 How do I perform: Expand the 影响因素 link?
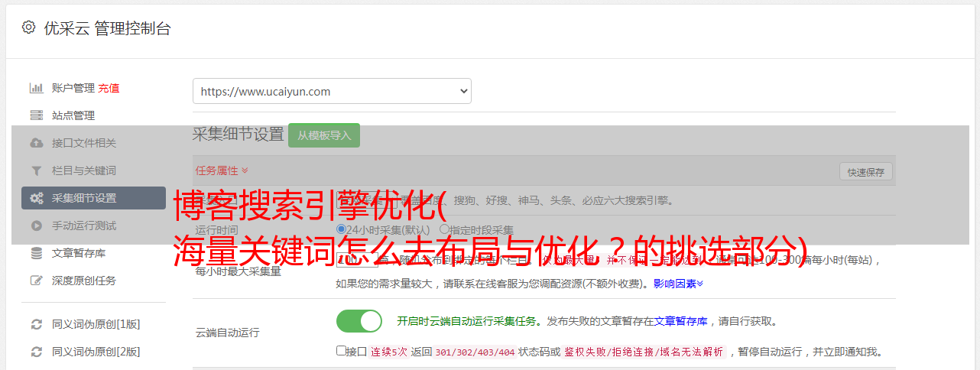click(678, 284)
